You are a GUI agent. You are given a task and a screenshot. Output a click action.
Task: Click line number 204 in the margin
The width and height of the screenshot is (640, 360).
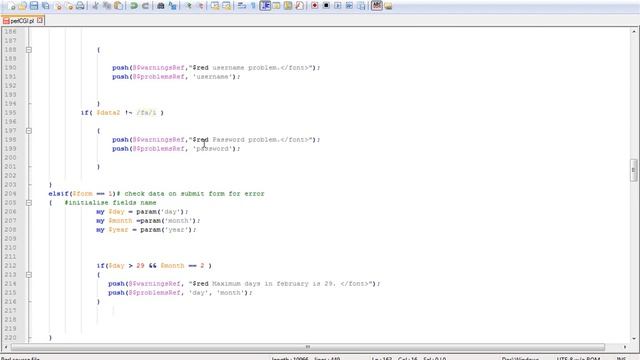click(x=10, y=193)
